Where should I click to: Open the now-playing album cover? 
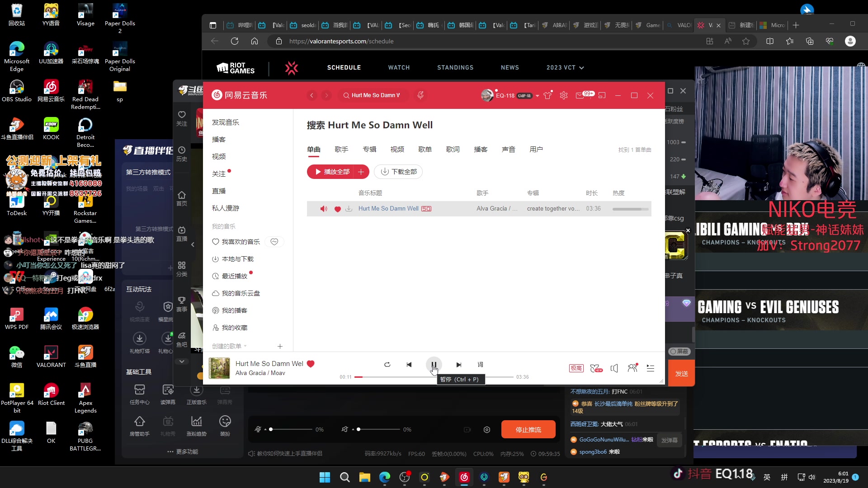(219, 368)
